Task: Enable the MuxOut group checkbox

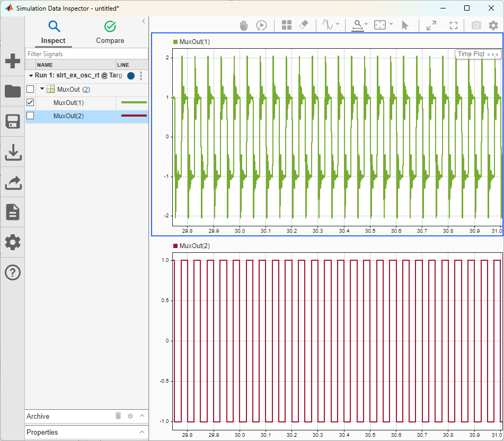Action: (30, 89)
